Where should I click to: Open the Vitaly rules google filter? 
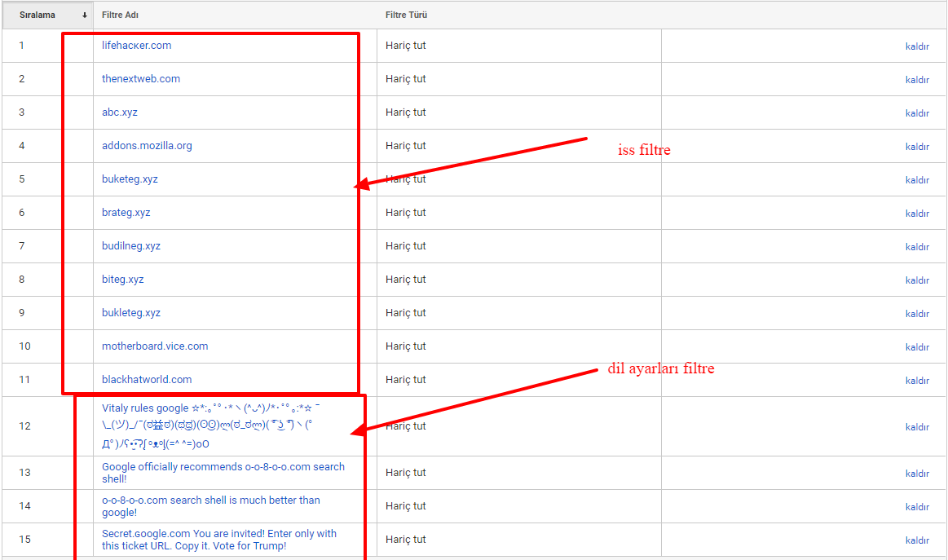click(211, 426)
